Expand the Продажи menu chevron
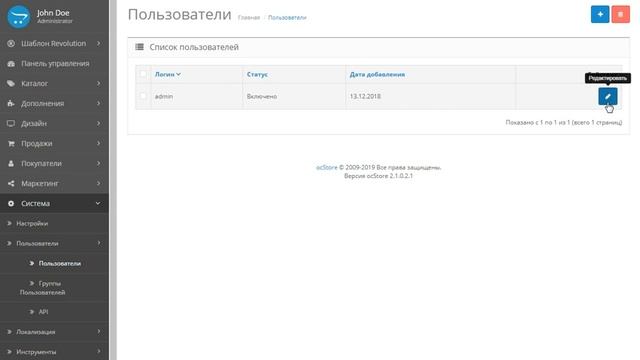 pyautogui.click(x=98, y=143)
